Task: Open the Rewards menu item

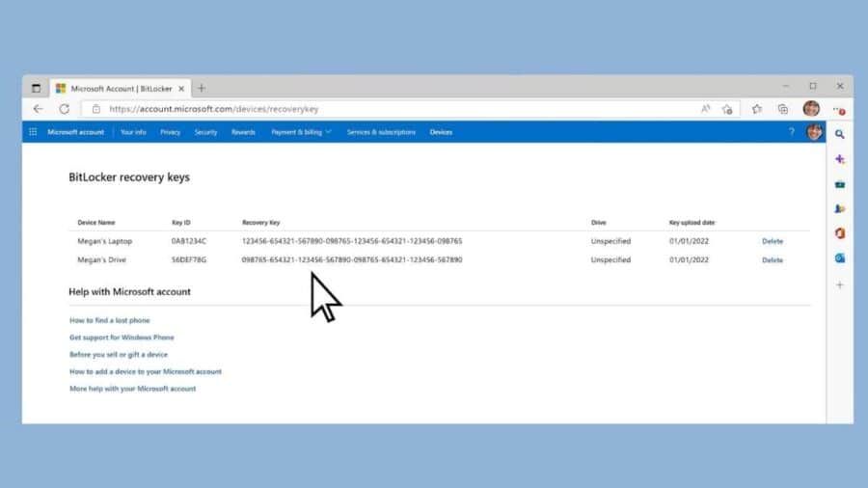Action: pyautogui.click(x=244, y=132)
